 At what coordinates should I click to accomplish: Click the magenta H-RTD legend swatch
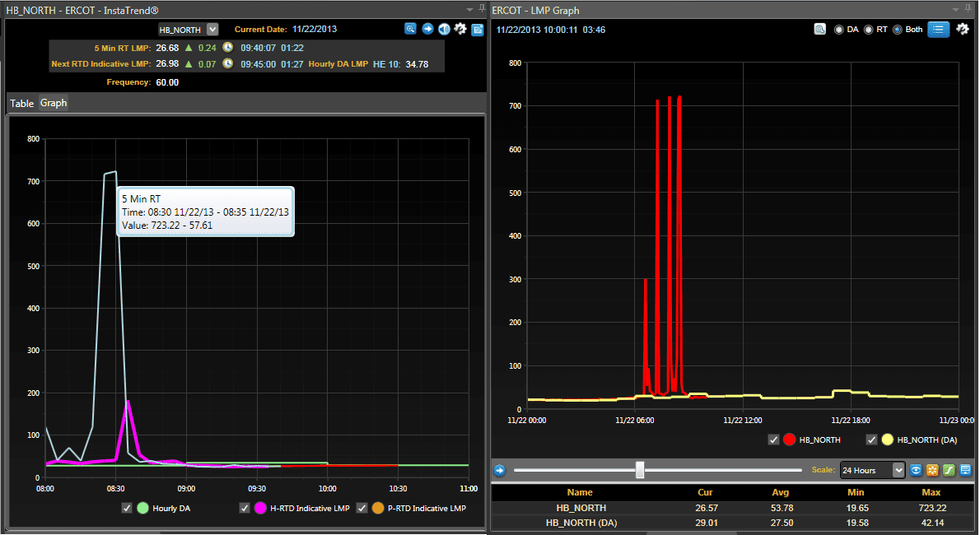click(x=260, y=508)
